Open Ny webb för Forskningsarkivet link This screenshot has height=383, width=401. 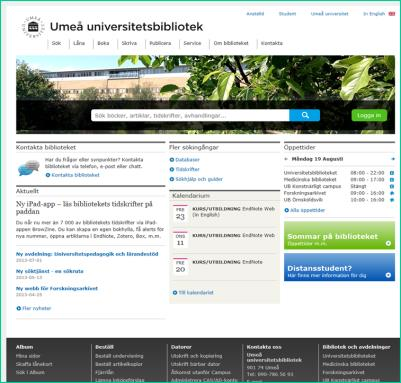(x=57, y=289)
